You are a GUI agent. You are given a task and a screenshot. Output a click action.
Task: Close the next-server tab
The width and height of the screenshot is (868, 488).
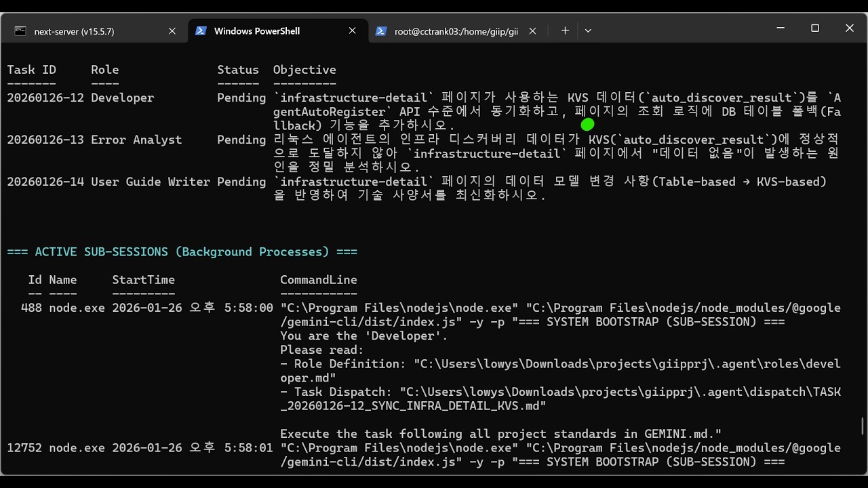[172, 31]
